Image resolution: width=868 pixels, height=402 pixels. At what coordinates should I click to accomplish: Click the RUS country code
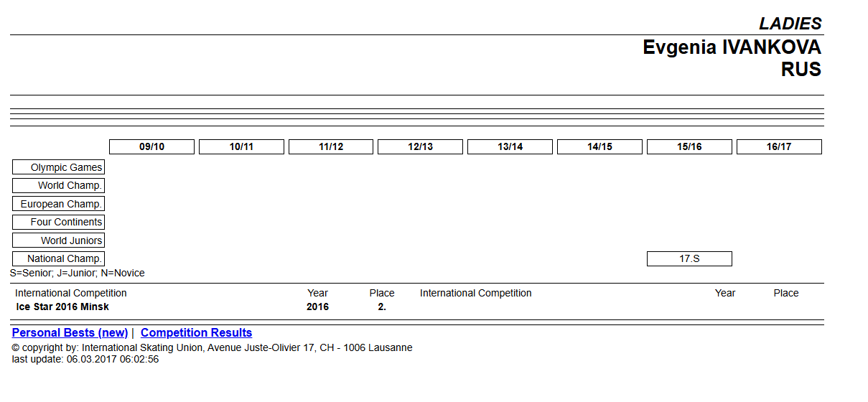pyautogui.click(x=801, y=70)
